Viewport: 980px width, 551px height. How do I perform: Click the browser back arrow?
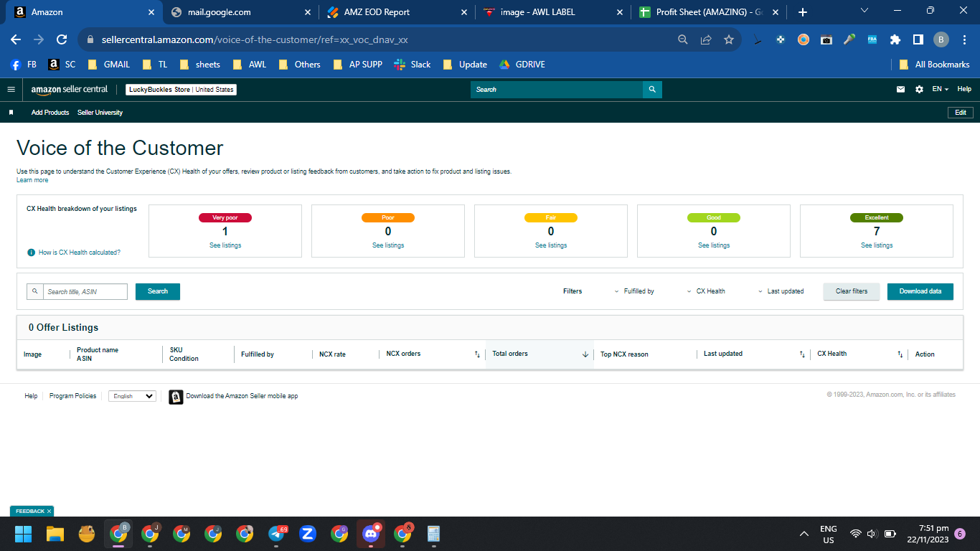pyautogui.click(x=16, y=40)
